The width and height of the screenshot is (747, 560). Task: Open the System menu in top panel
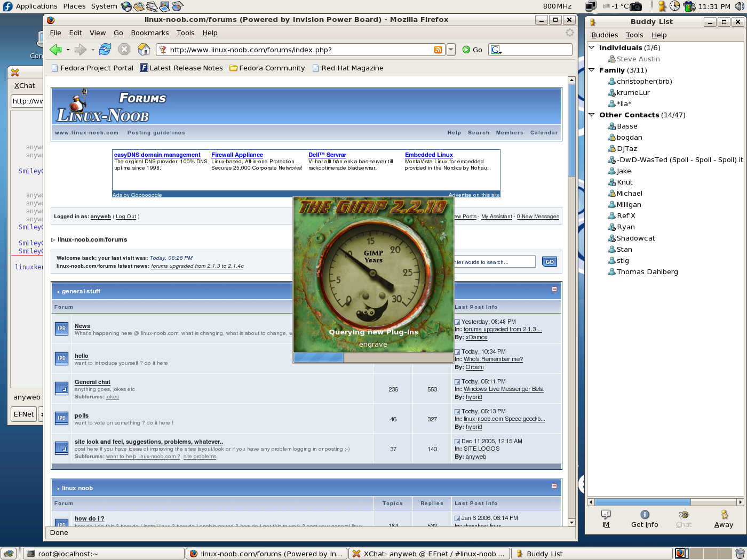(104, 6)
